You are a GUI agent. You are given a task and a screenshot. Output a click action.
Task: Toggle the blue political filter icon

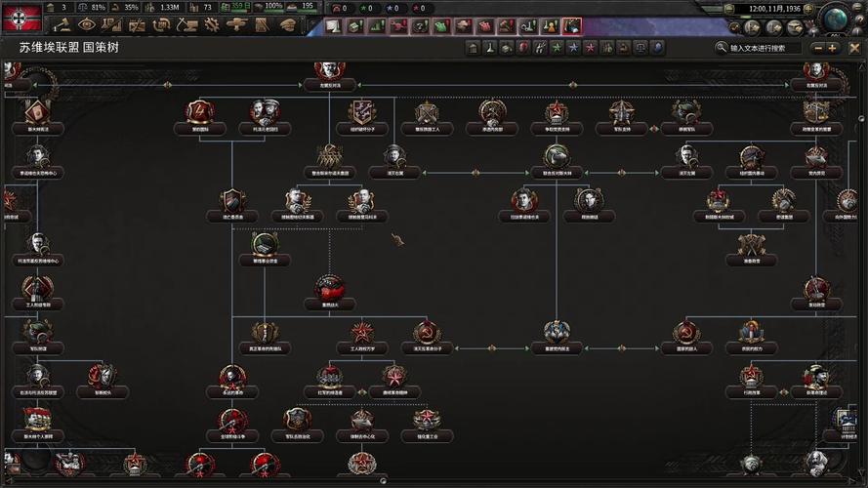click(657, 48)
